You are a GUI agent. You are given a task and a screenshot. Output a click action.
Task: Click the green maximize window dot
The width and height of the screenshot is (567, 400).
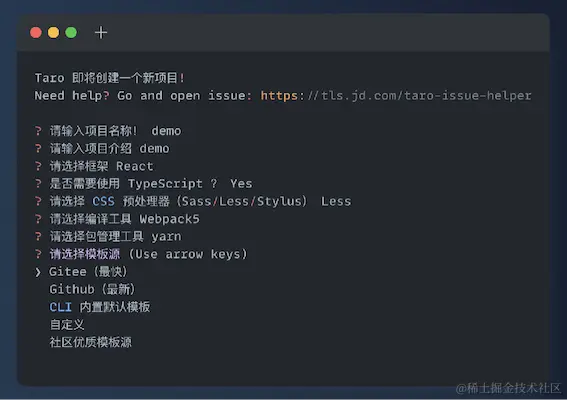pos(71,33)
